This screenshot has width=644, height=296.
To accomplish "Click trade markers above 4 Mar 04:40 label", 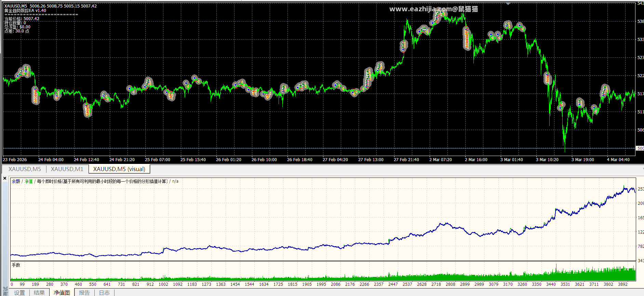I will click(604, 91).
